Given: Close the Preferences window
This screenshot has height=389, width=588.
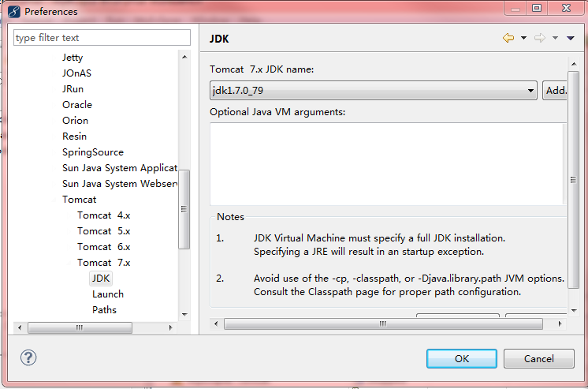Looking at the screenshot, I should [566, 8].
